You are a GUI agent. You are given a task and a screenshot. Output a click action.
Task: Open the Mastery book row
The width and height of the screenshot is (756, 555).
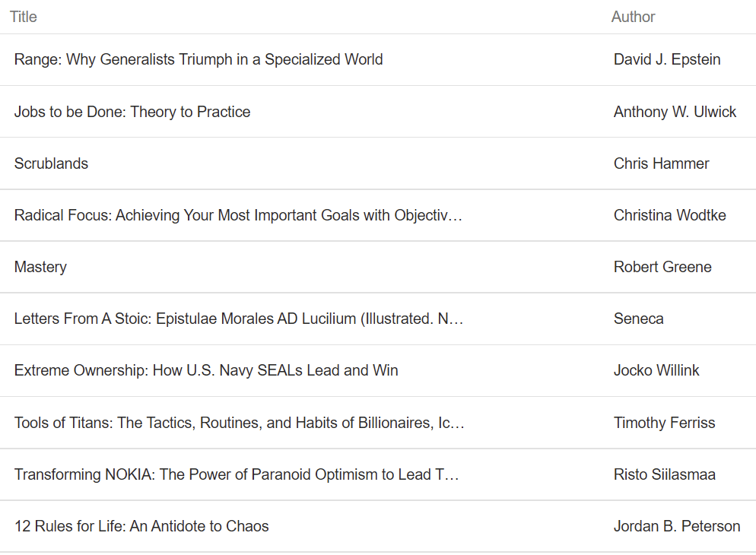tap(378, 267)
